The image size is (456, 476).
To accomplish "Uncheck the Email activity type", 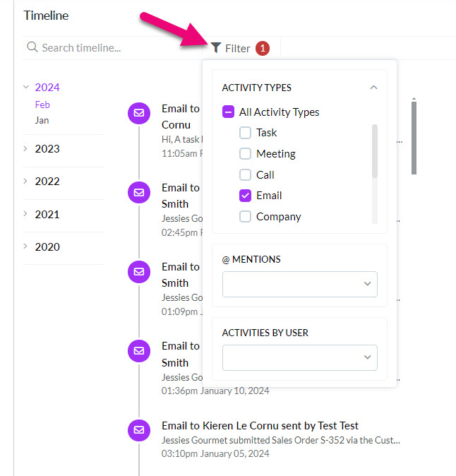I will (245, 196).
